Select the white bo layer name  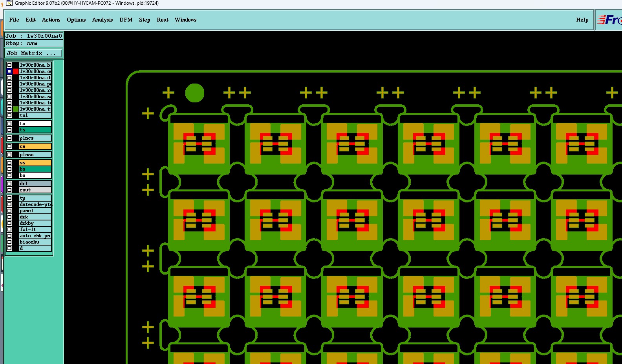(35, 175)
